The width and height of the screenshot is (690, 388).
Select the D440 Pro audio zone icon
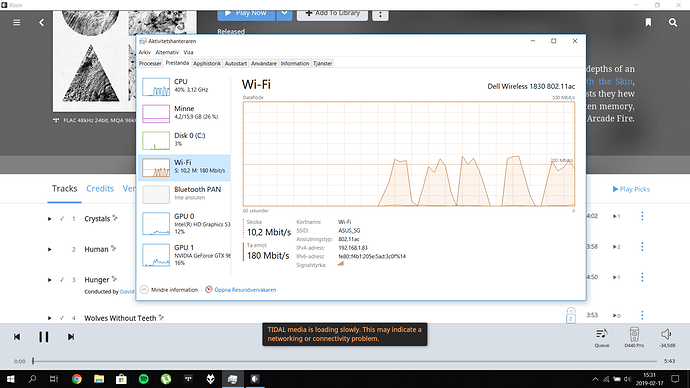coord(634,337)
